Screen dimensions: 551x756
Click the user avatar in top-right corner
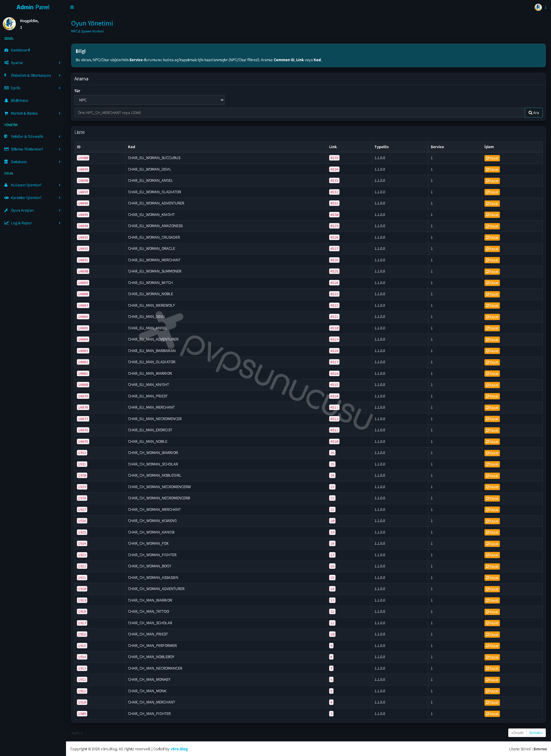tap(538, 7)
